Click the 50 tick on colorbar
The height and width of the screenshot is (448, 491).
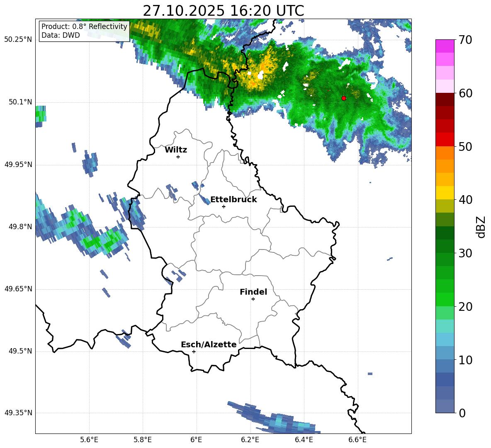click(465, 146)
